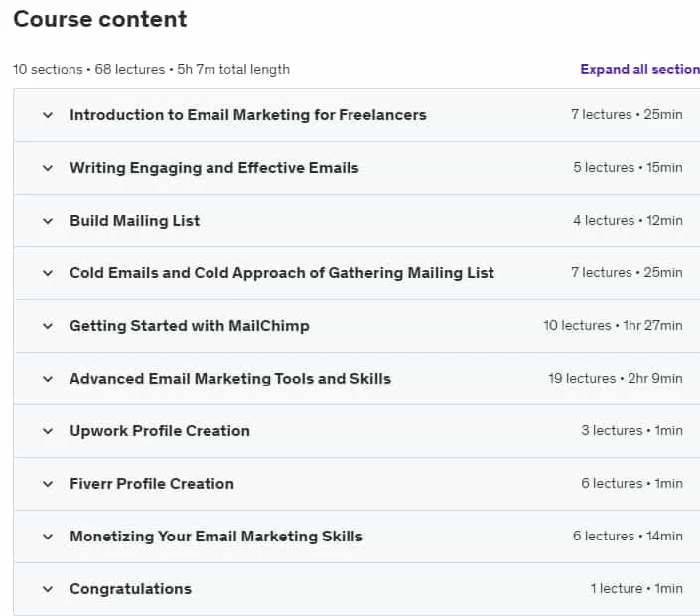Expand Advanced Email Marketing Tools chevron
Viewport: 700px width, 616px height.
tap(48, 379)
